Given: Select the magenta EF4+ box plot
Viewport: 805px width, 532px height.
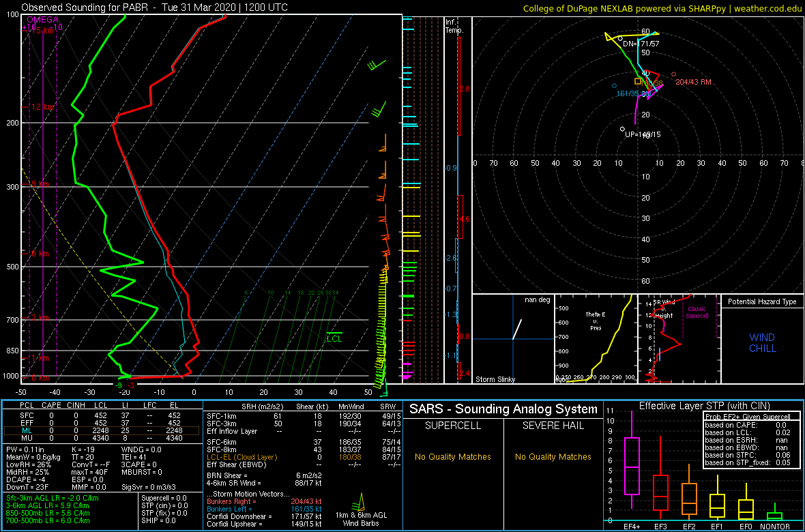Looking at the screenshot, I should pyautogui.click(x=631, y=466).
